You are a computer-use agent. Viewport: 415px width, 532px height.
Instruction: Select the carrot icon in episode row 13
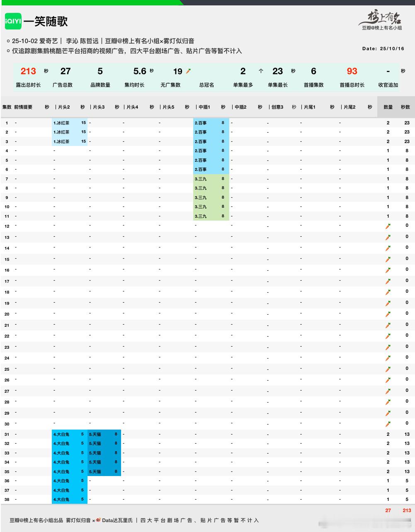(388, 237)
